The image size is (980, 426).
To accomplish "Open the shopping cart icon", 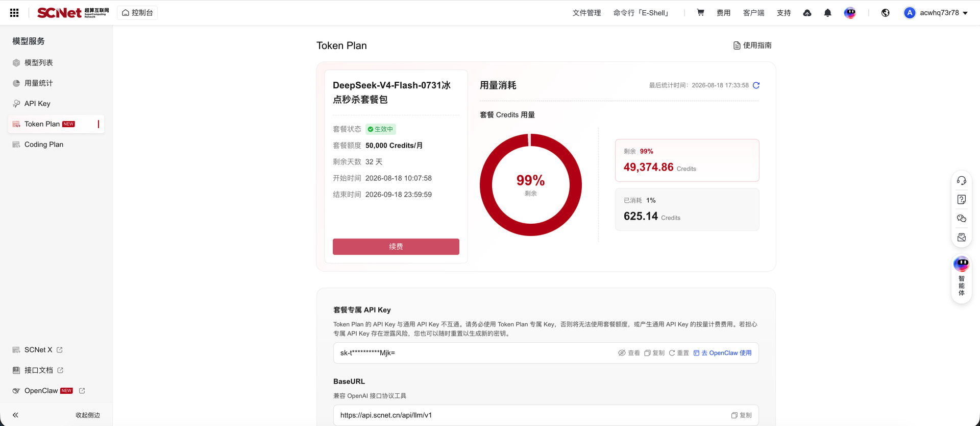I will (x=700, y=13).
